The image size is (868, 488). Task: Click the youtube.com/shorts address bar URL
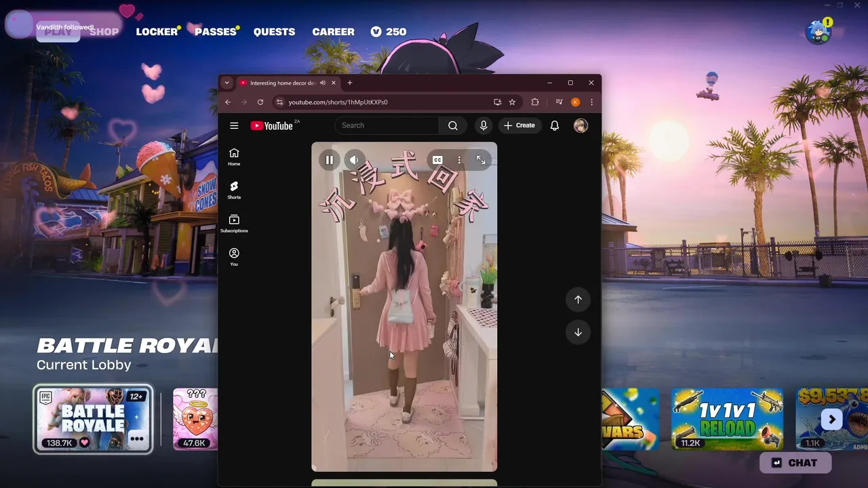pyautogui.click(x=338, y=102)
